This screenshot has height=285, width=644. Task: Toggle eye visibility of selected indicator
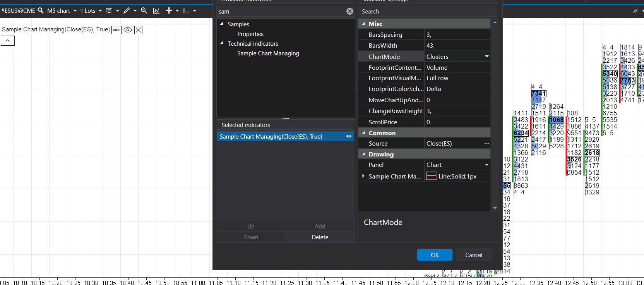click(x=349, y=136)
